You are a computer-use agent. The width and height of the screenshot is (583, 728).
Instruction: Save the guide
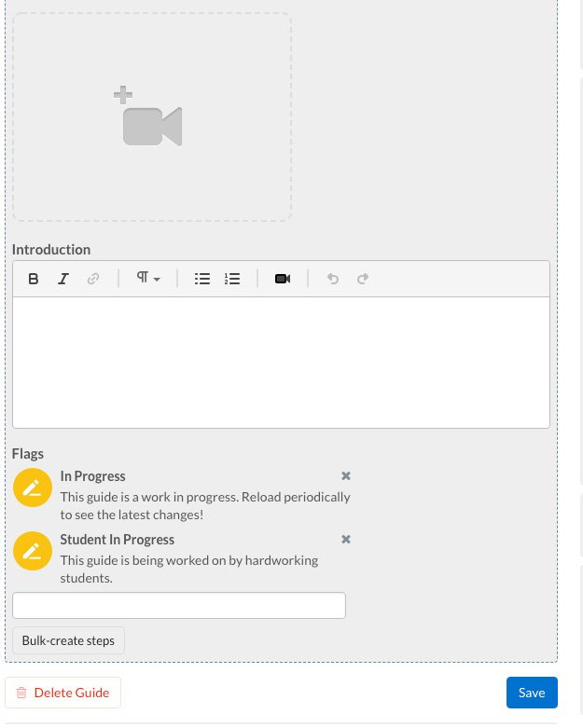(532, 693)
